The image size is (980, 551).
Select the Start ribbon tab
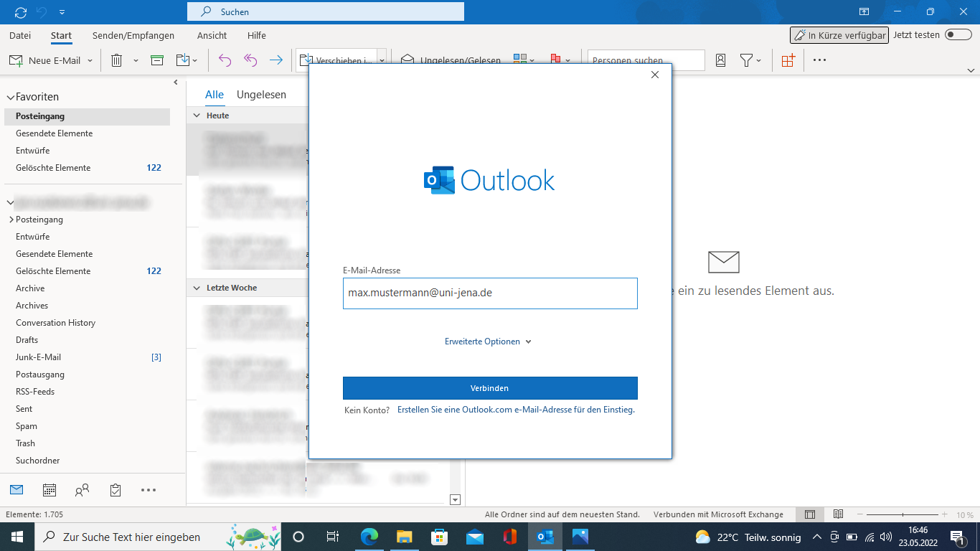tap(61, 35)
